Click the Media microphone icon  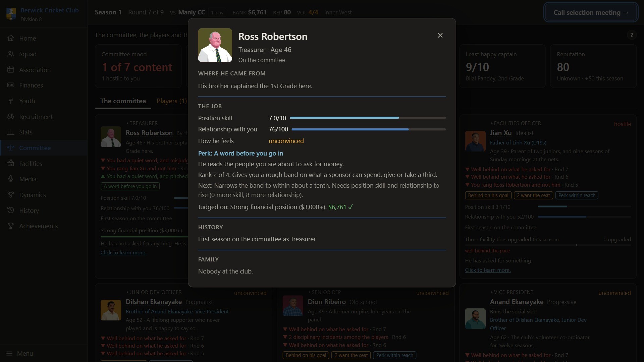(11, 179)
